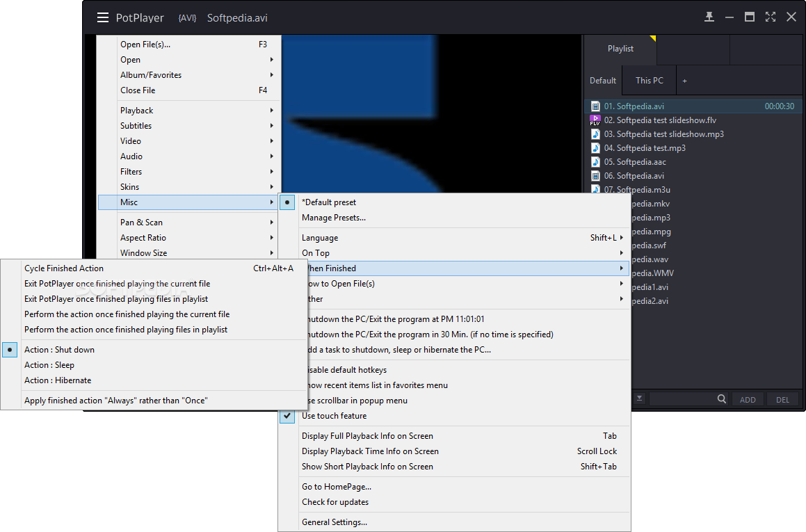Click the playlist ADD button
The width and height of the screenshot is (806, 532).
pyautogui.click(x=748, y=399)
